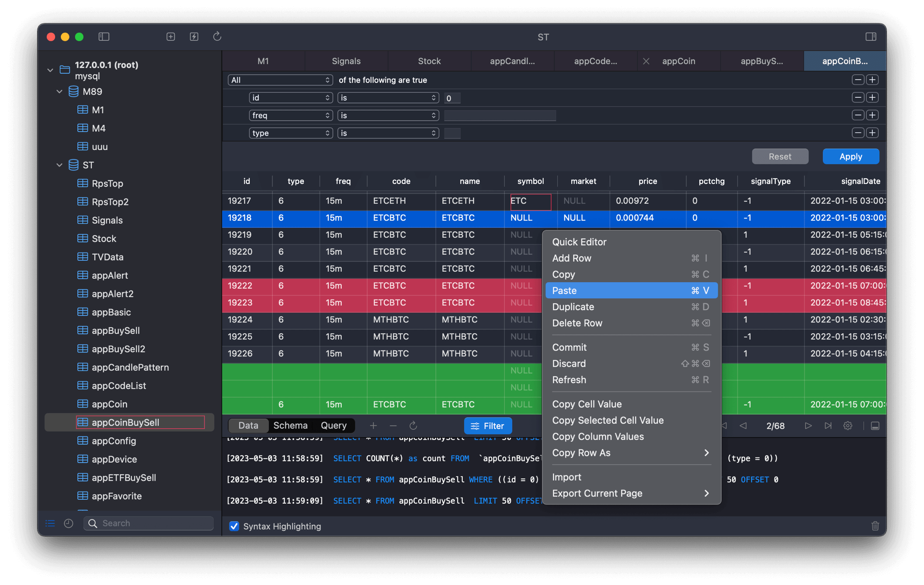
Task: Click the delete row minus icon beside Query
Action: coord(393,426)
